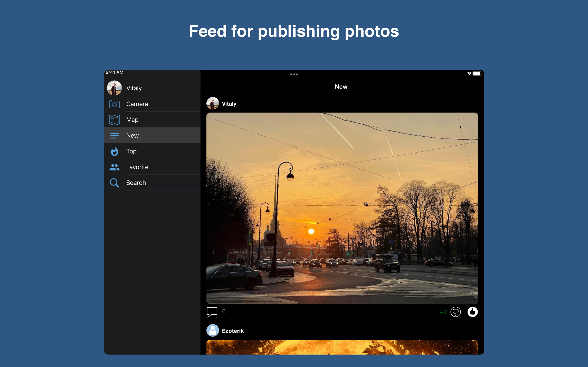Click the Favorite people icon
Viewport: 588px width, 367px height.
114,167
